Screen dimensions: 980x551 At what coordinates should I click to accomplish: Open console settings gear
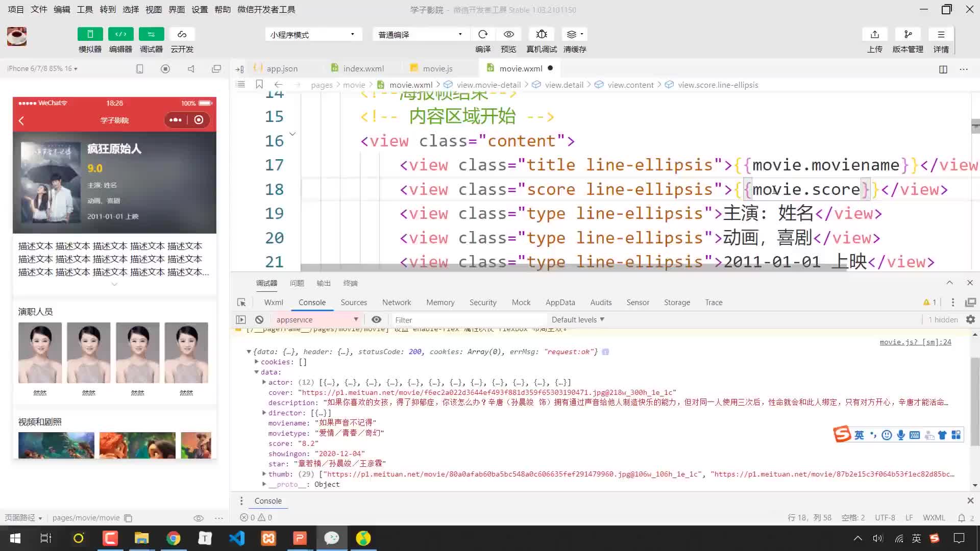[970, 319]
